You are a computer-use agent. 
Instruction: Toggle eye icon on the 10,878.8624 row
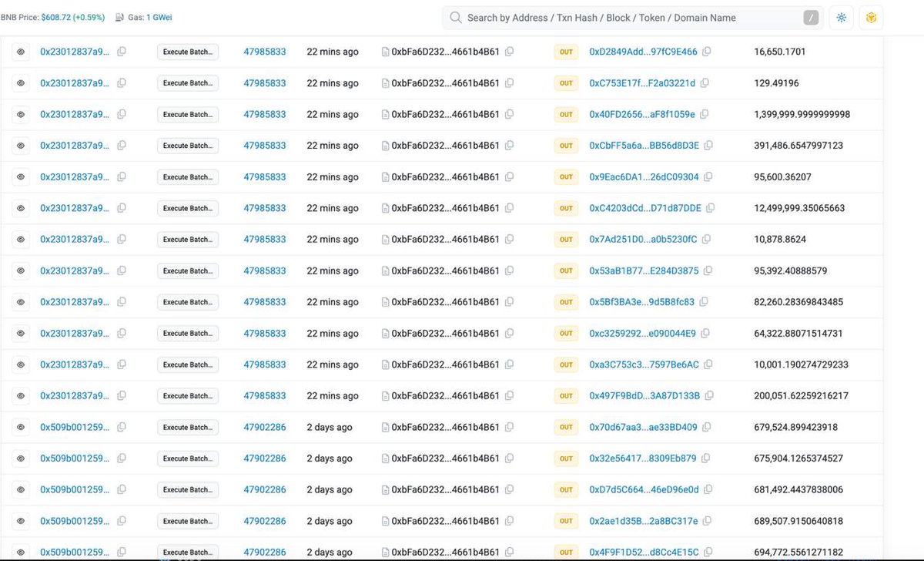coord(21,240)
